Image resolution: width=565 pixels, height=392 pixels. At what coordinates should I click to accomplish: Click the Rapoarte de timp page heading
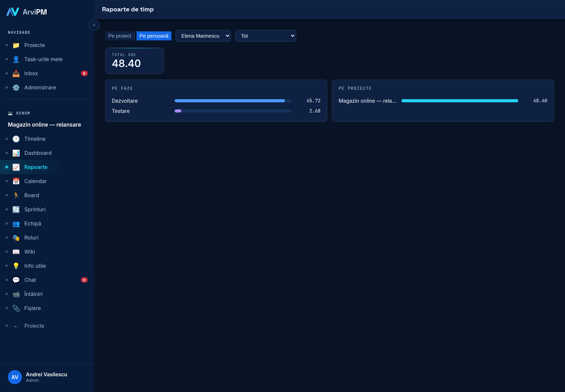click(x=128, y=9)
